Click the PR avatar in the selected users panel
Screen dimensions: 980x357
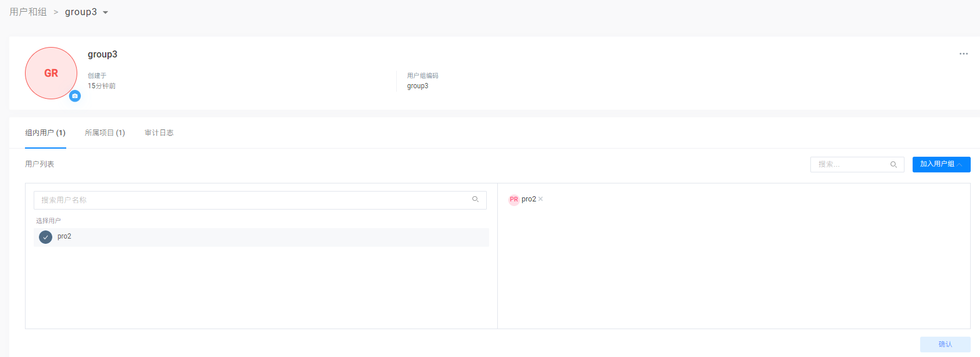coord(514,200)
